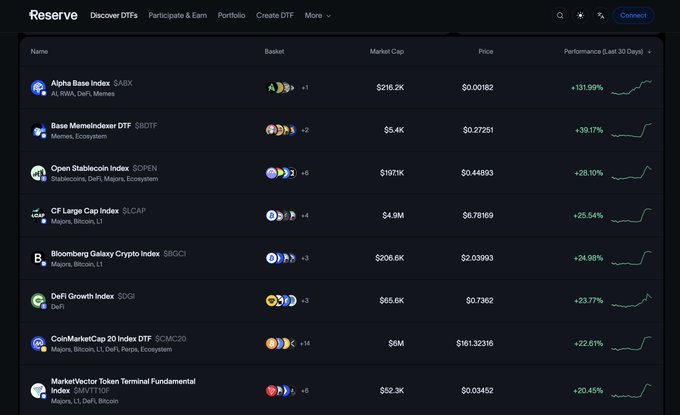Image resolution: width=680 pixels, height=415 pixels.
Task: Open the Discover DTFs tab
Action: [114, 16]
